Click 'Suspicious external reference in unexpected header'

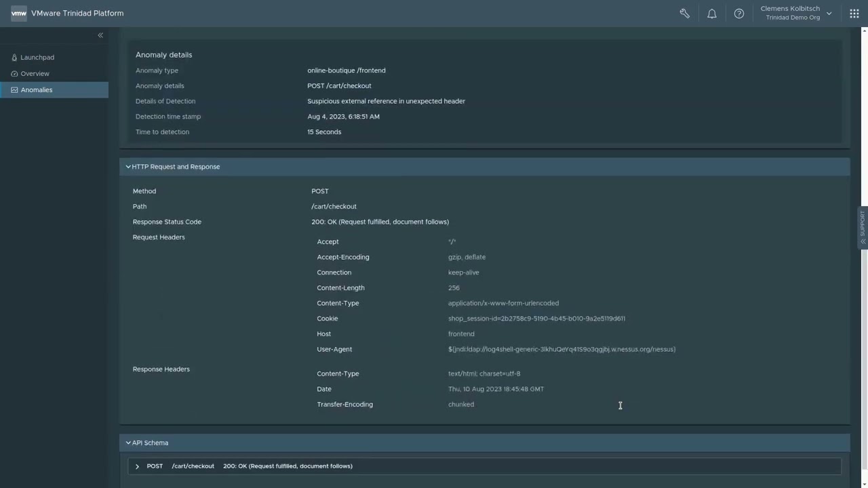click(x=386, y=101)
